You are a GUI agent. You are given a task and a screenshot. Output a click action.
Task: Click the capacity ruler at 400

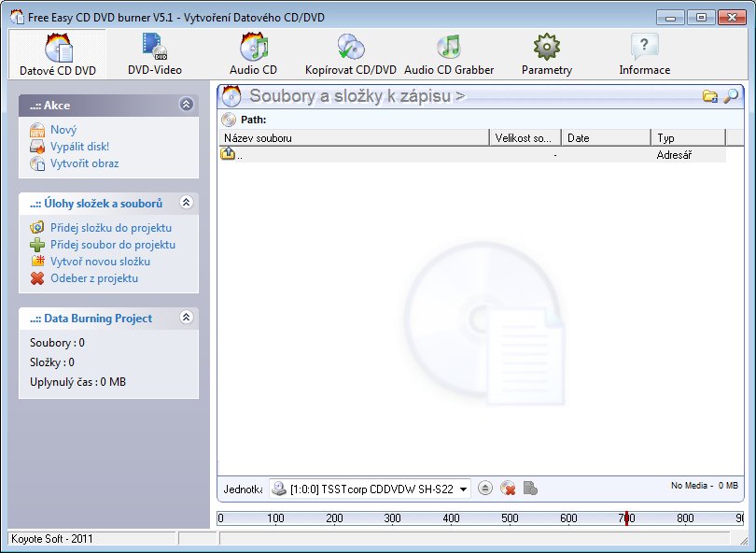451,518
